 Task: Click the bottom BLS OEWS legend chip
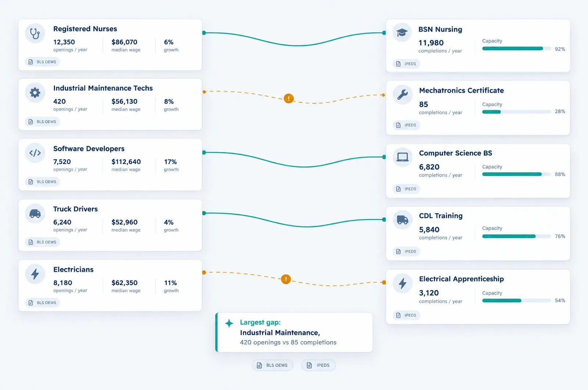tap(273, 365)
